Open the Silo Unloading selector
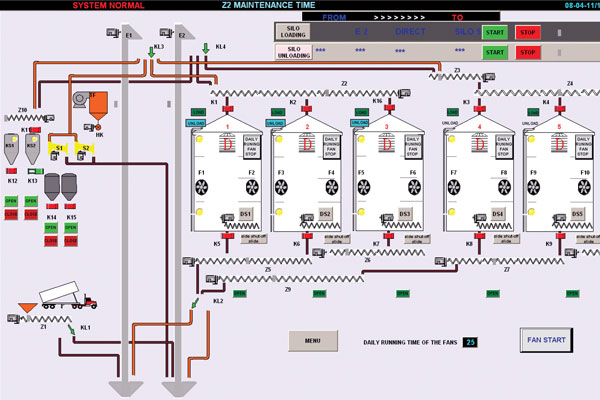Screen dimensions: 600x400 click(x=294, y=52)
